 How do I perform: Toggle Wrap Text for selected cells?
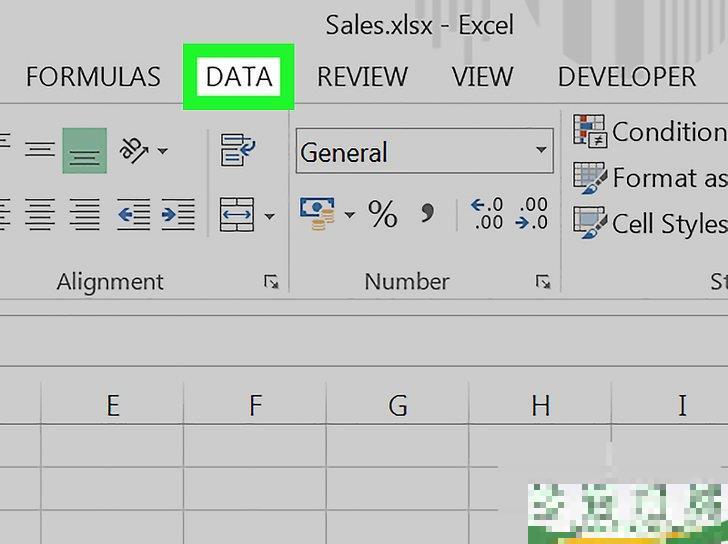tap(238, 151)
